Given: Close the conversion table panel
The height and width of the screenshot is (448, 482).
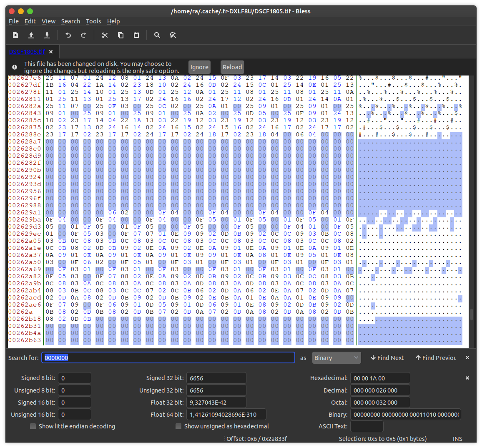Looking at the screenshot, I should coord(467,378).
